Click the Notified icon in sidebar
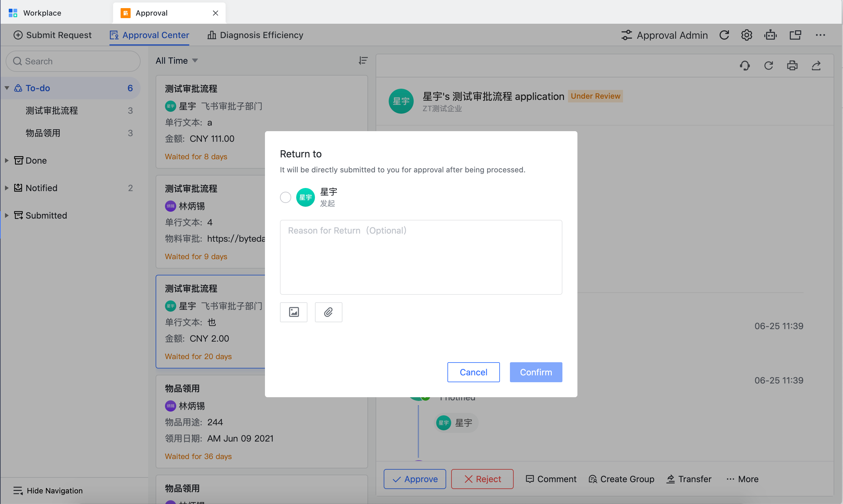Image resolution: width=843 pixels, height=504 pixels. pos(18,188)
